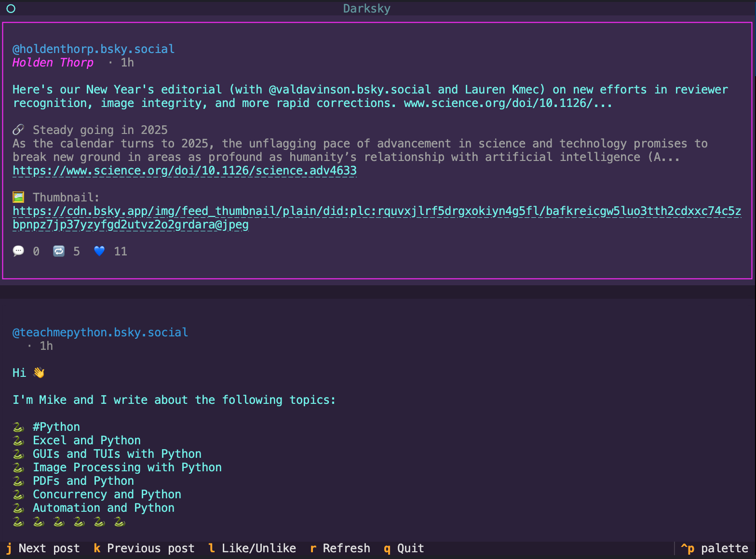Click the chain link icon beside Steady going
This screenshot has height=559, width=756.
point(18,130)
